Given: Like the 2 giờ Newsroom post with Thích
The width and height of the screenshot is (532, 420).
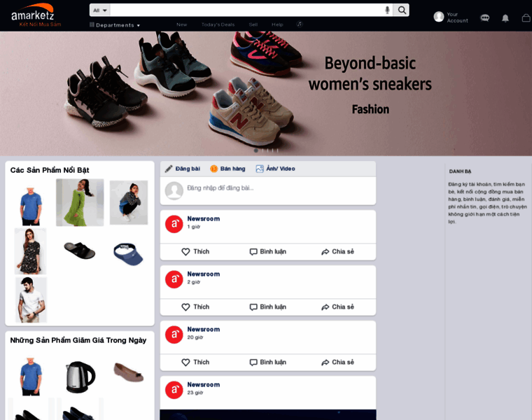Looking at the screenshot, I should [195, 307].
